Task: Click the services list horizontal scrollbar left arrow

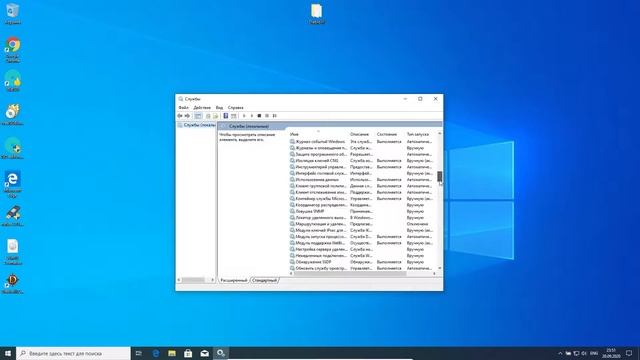Action: [x=291, y=274]
